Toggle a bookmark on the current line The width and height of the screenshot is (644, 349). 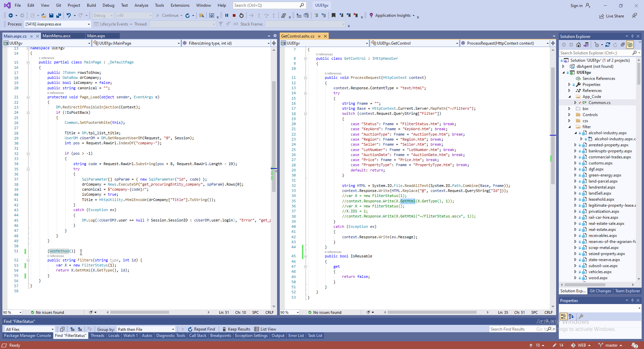point(333,15)
